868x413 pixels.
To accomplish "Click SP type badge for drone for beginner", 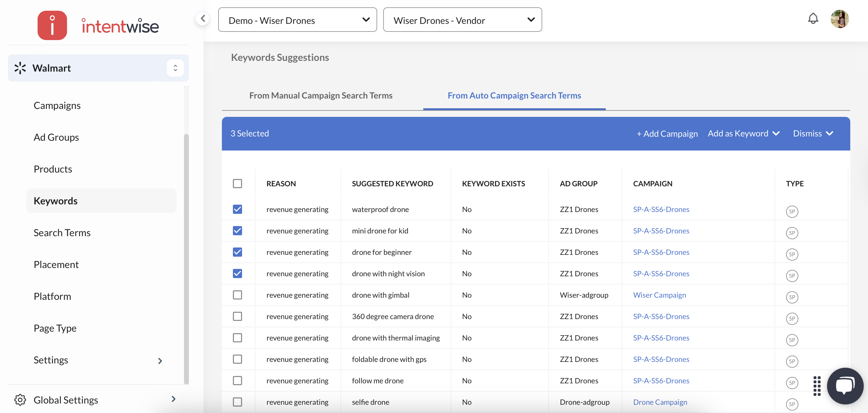I will pyautogui.click(x=792, y=254).
